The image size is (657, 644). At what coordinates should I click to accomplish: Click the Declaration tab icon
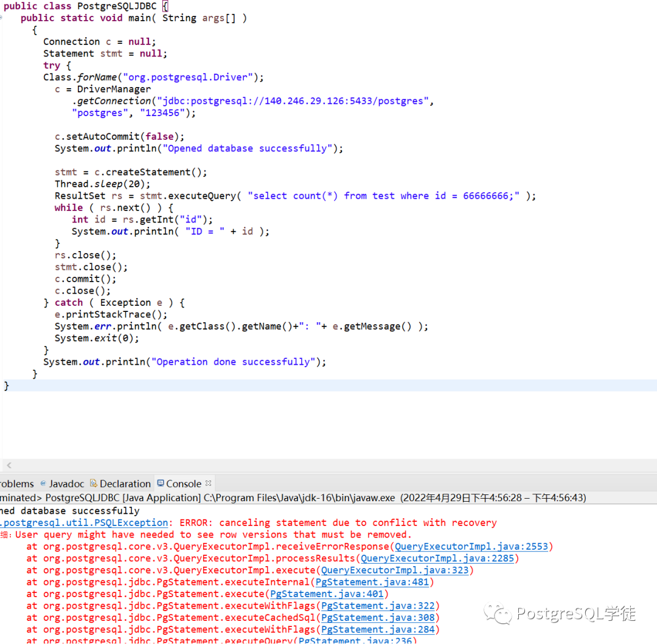[94, 483]
